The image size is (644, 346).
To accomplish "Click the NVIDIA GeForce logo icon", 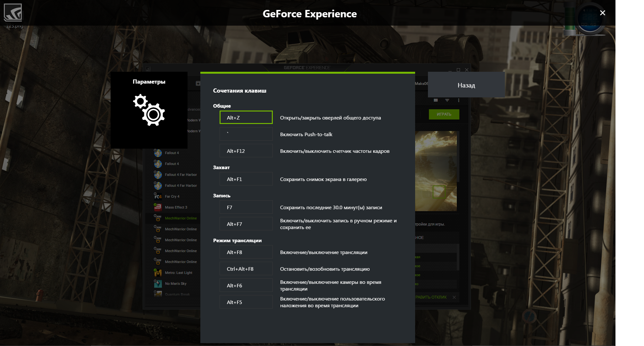I will [13, 12].
